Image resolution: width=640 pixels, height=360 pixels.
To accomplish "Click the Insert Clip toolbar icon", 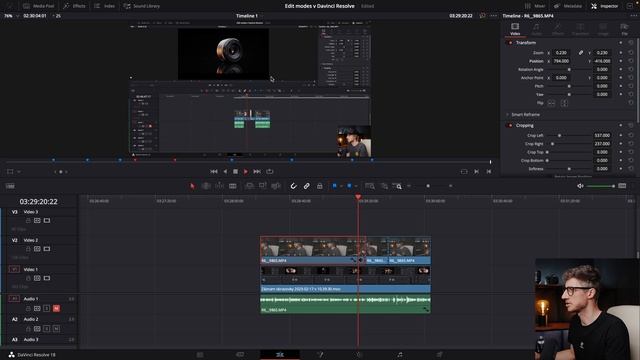I will 249,186.
